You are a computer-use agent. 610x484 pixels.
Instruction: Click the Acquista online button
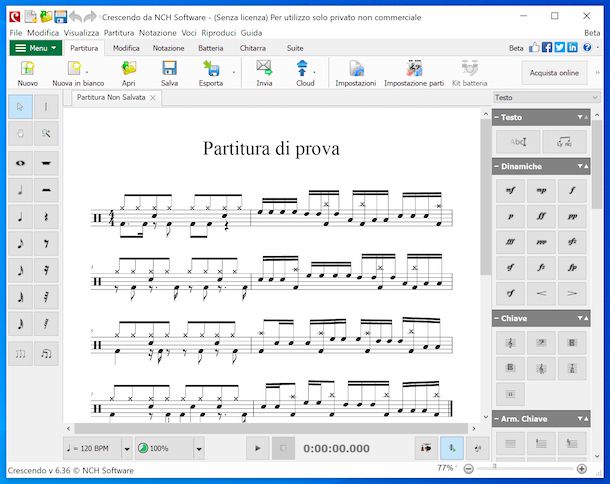[x=554, y=73]
